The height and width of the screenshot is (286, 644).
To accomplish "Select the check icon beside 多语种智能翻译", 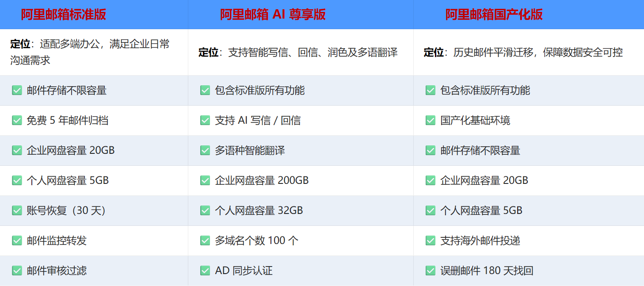I will pos(205,150).
